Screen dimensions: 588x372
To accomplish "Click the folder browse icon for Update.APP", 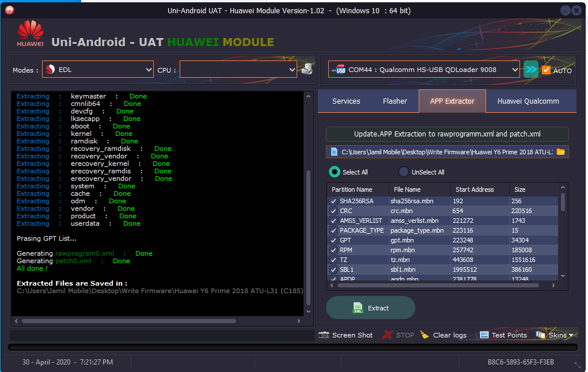I will click(x=560, y=152).
